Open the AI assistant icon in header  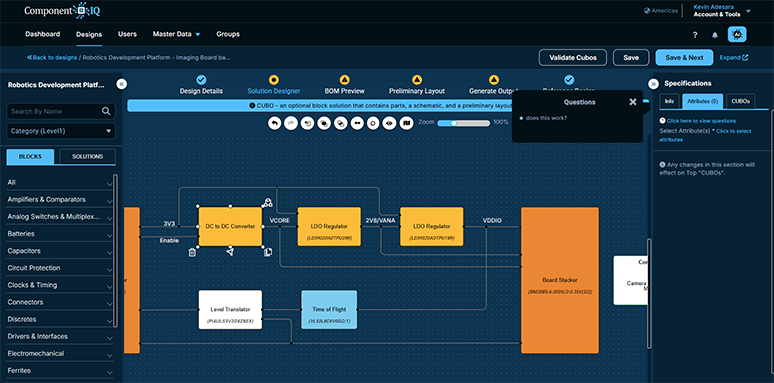coord(737,34)
